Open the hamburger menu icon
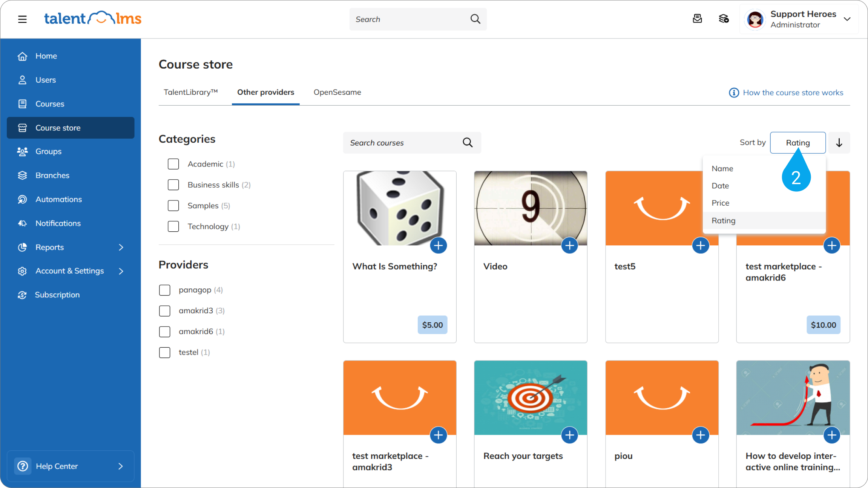 (x=22, y=19)
